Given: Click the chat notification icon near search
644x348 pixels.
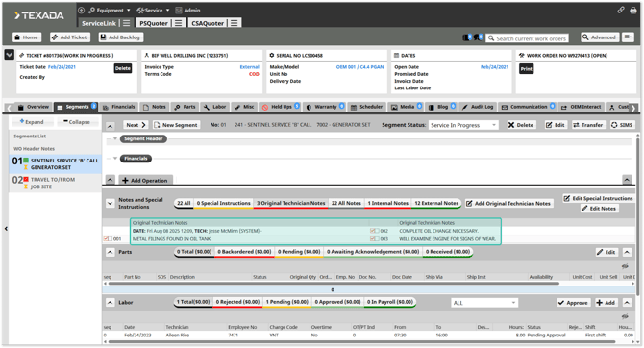Looking at the screenshot, I should tap(478, 37).
